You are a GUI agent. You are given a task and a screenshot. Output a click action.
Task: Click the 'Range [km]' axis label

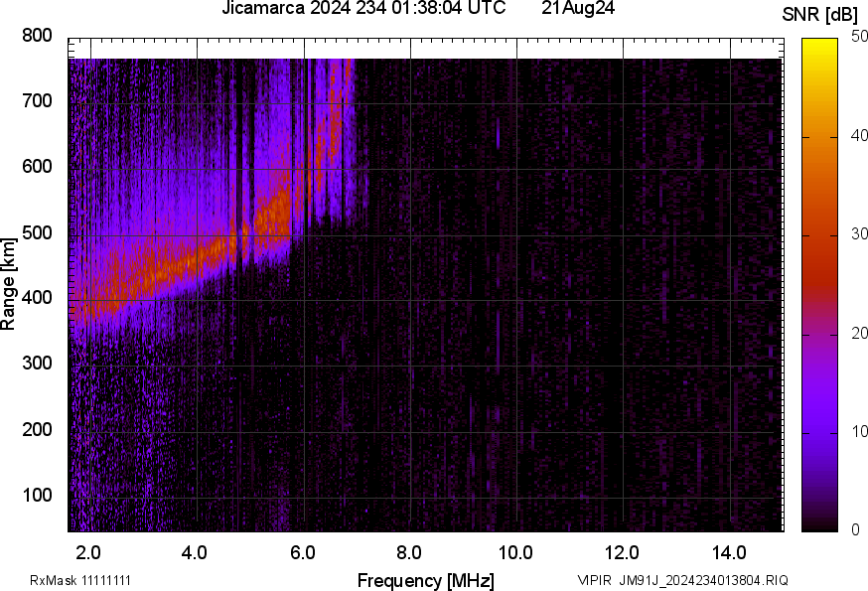tap(8, 284)
